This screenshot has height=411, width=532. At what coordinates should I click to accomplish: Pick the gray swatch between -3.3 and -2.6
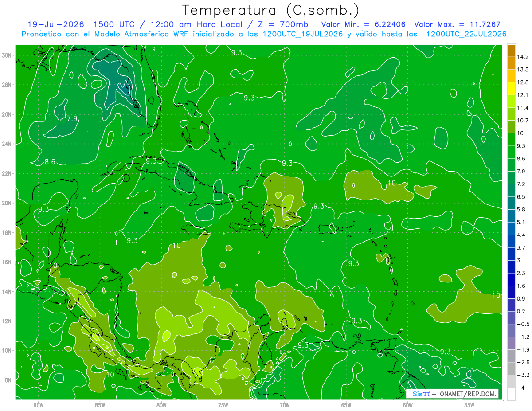pos(511,368)
